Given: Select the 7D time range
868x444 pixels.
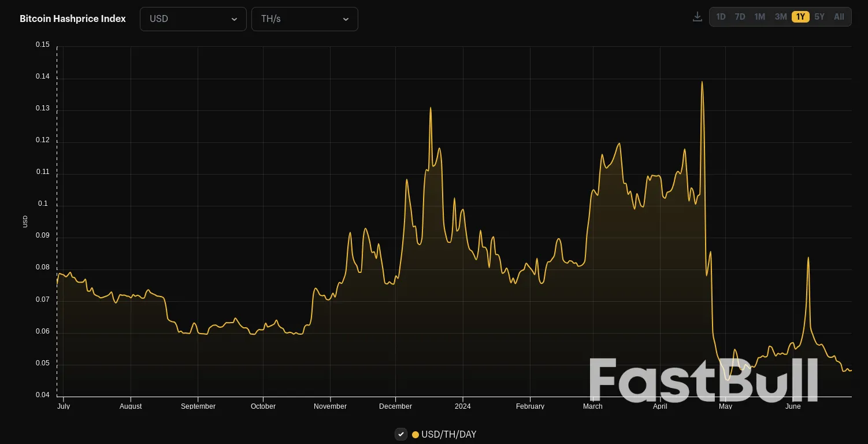Looking at the screenshot, I should click(x=740, y=17).
